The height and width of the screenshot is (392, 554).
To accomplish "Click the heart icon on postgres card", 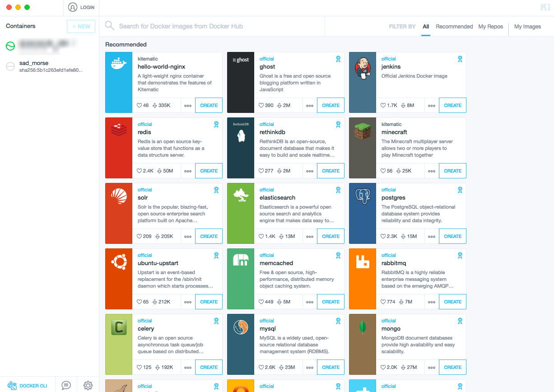I will (383, 236).
